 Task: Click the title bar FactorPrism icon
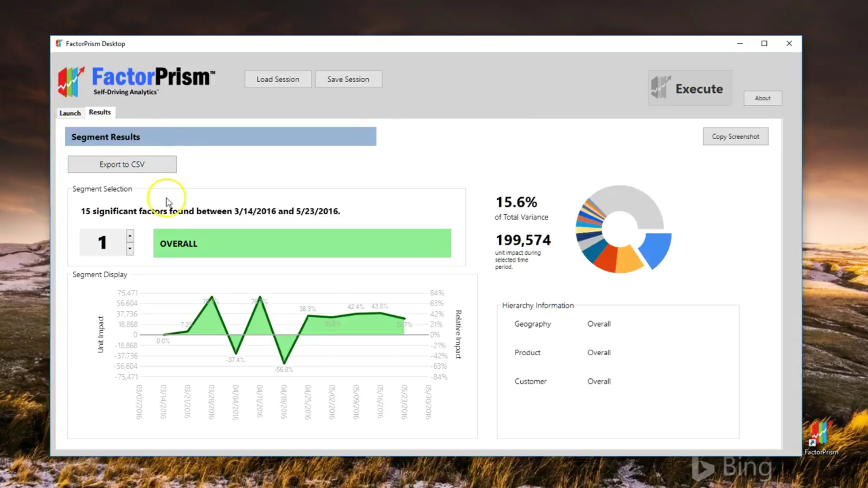(59, 43)
